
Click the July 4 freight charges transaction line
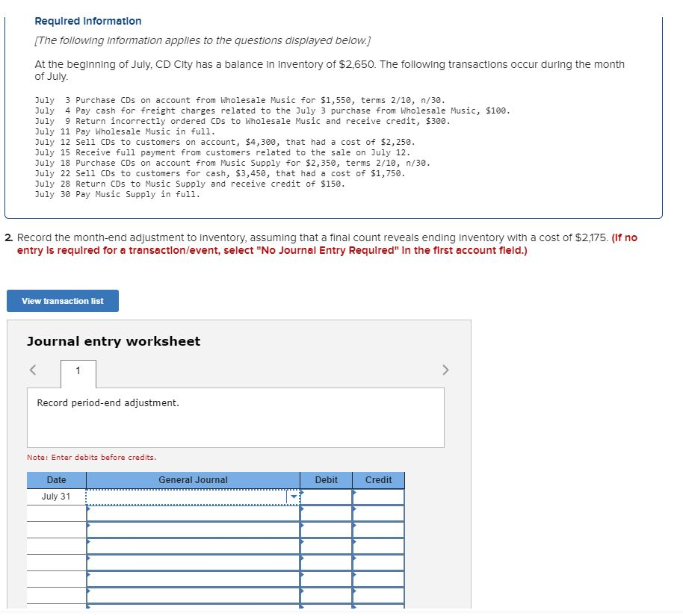pos(272,111)
